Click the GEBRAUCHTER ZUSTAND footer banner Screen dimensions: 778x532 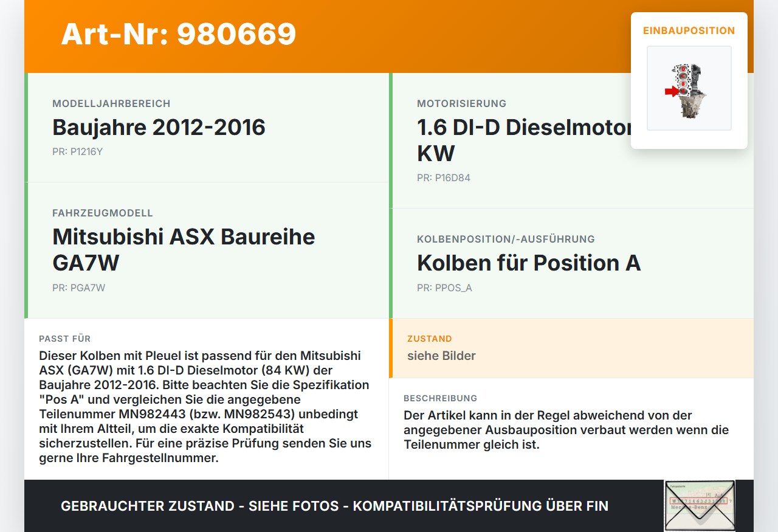(x=334, y=506)
